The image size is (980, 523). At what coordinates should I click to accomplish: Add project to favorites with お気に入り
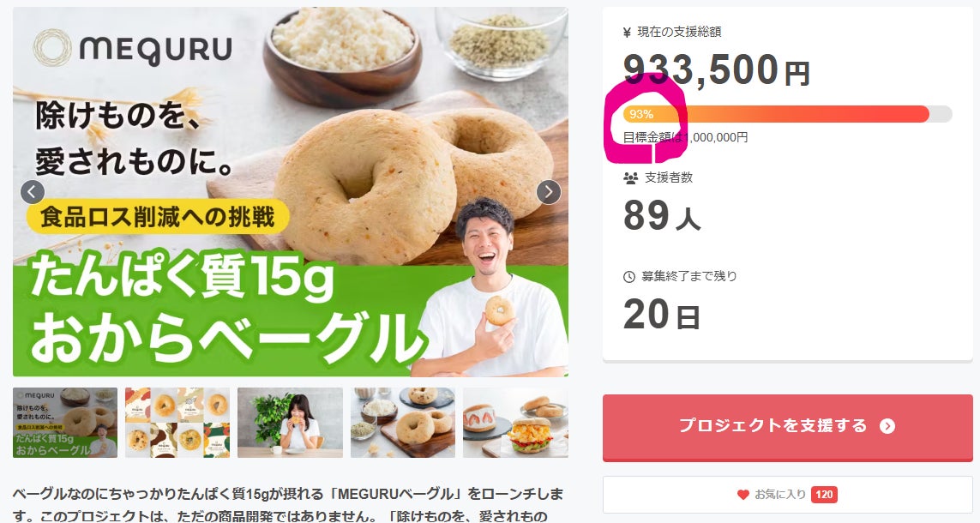787,495
